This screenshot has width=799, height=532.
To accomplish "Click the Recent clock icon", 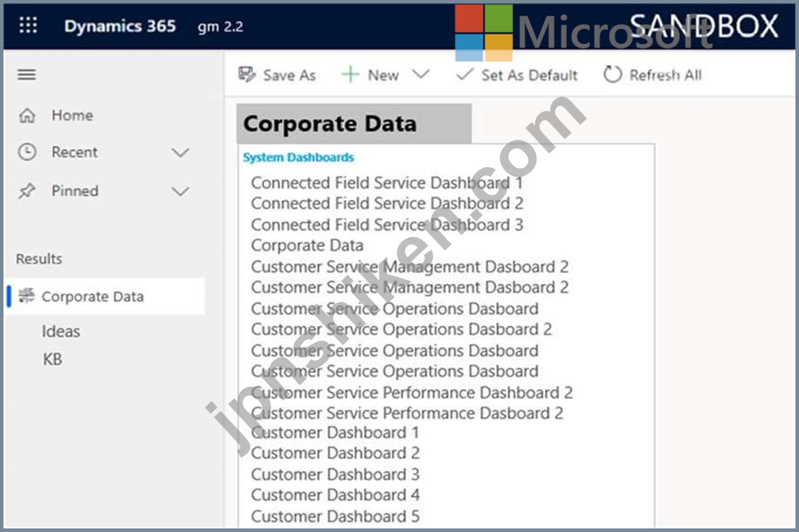I will point(27,152).
